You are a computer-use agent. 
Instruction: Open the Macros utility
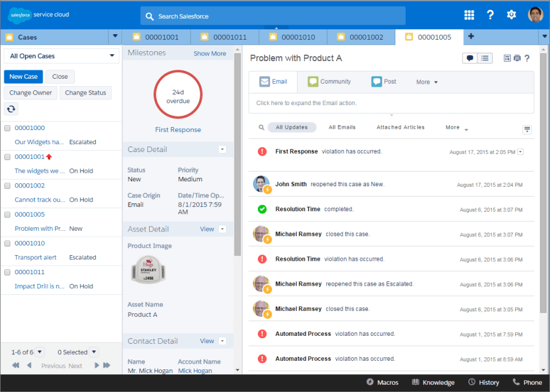[x=383, y=382]
